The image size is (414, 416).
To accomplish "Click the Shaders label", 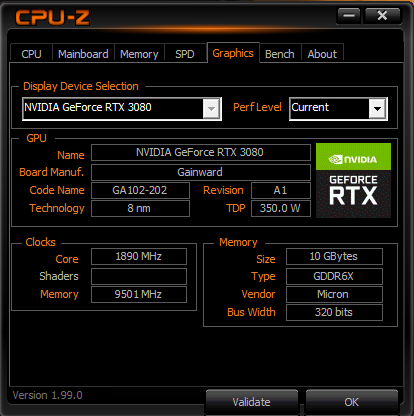I will click(x=59, y=276).
